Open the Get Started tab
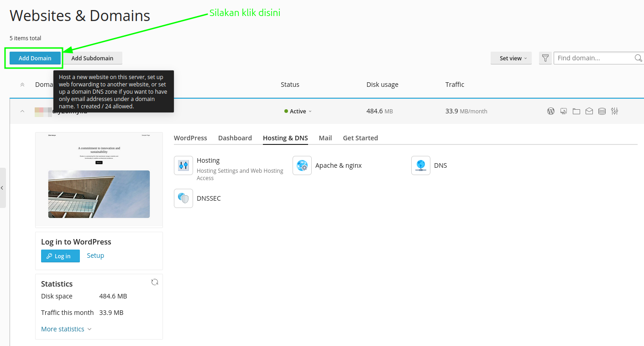Viewport: 644px width, 346px height. (x=361, y=138)
